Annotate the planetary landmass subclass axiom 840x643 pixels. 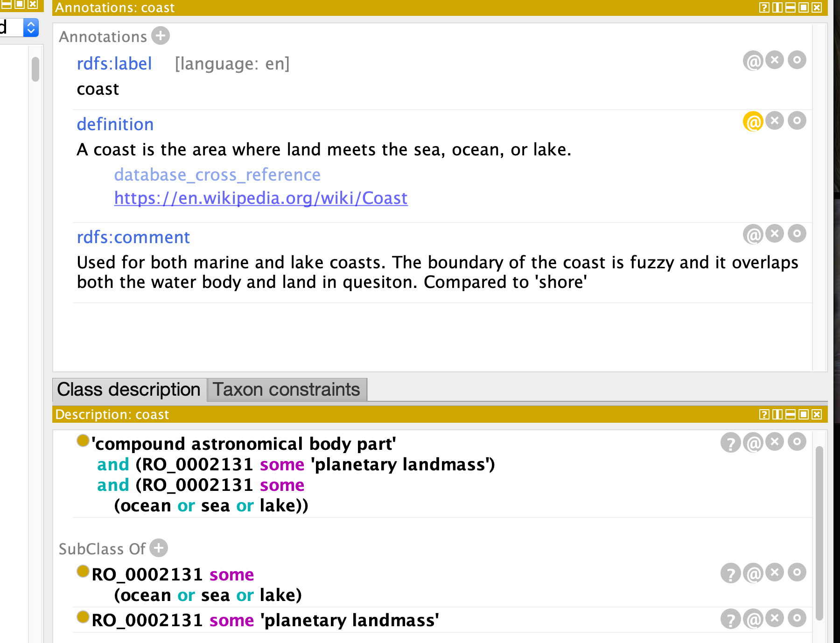click(x=753, y=619)
